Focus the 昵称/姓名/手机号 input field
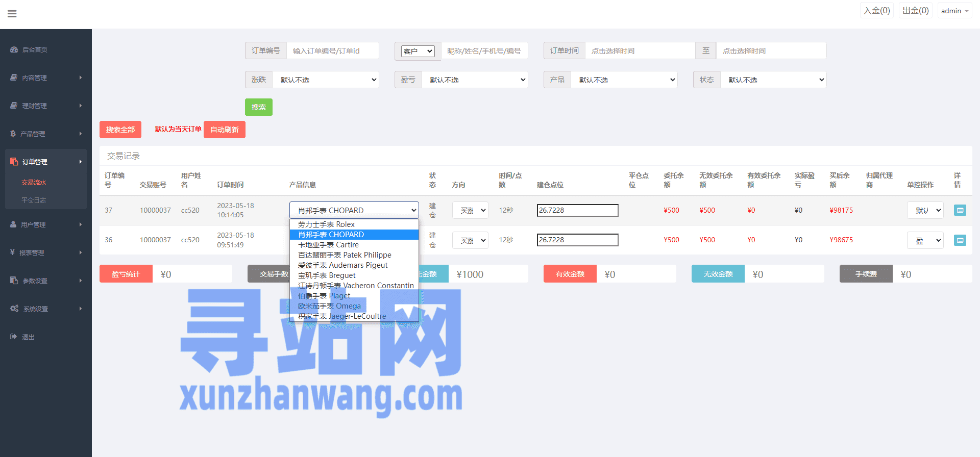 (484, 51)
